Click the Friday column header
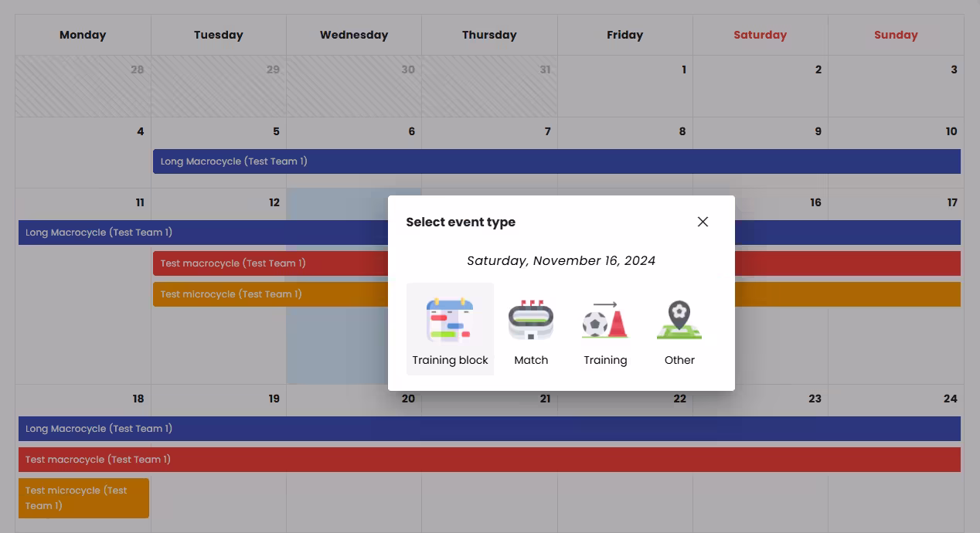The image size is (980, 533). [x=624, y=35]
